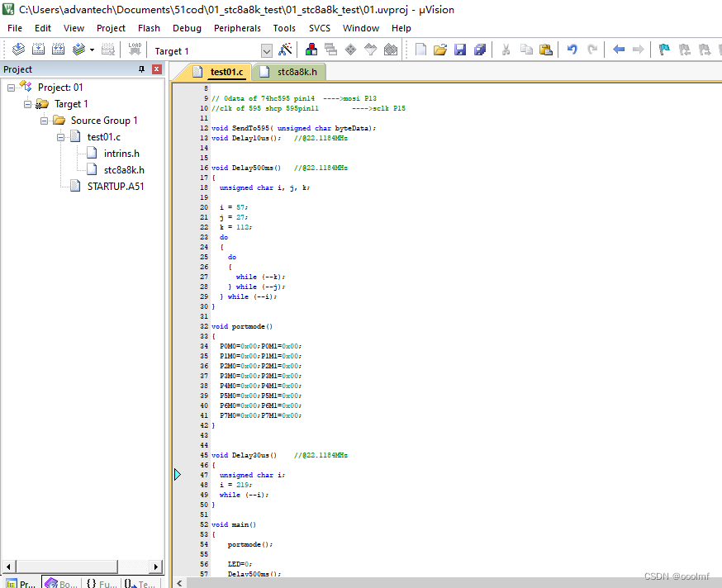The height and width of the screenshot is (588, 722).
Task: Click the Translate current file icon
Action: coord(18,49)
